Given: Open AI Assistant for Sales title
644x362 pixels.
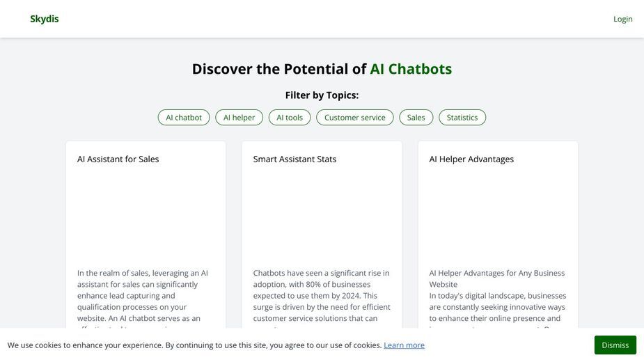Looking at the screenshot, I should (118, 159).
